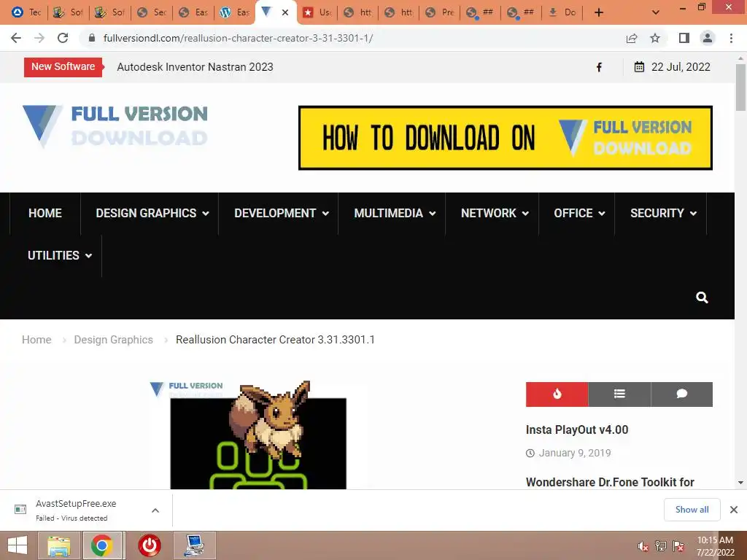Click the calendar date icon
Image resolution: width=747 pixels, height=560 pixels.
(639, 66)
